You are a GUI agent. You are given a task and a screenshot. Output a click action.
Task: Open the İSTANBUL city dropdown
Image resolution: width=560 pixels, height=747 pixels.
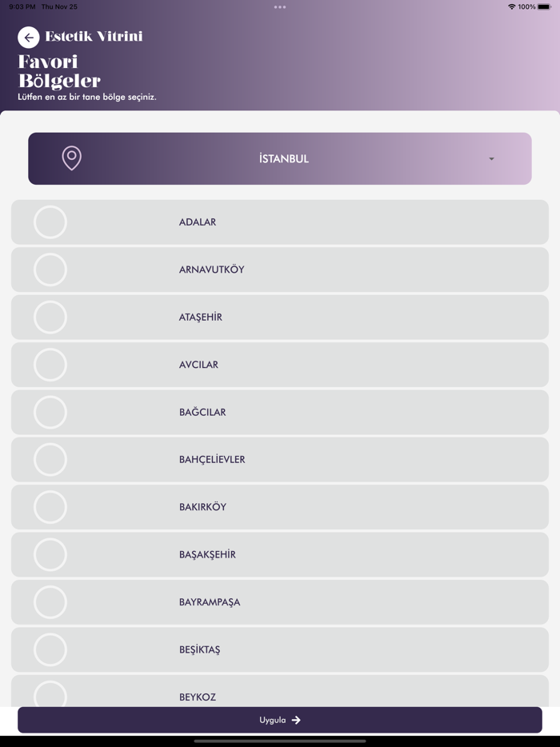[x=283, y=158]
